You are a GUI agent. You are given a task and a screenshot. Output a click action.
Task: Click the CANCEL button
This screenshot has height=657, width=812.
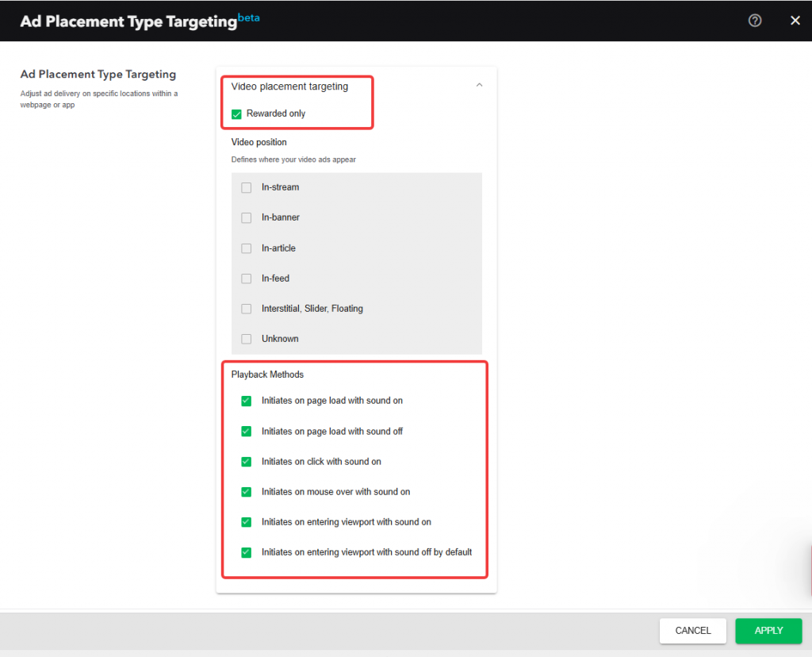pyautogui.click(x=693, y=631)
